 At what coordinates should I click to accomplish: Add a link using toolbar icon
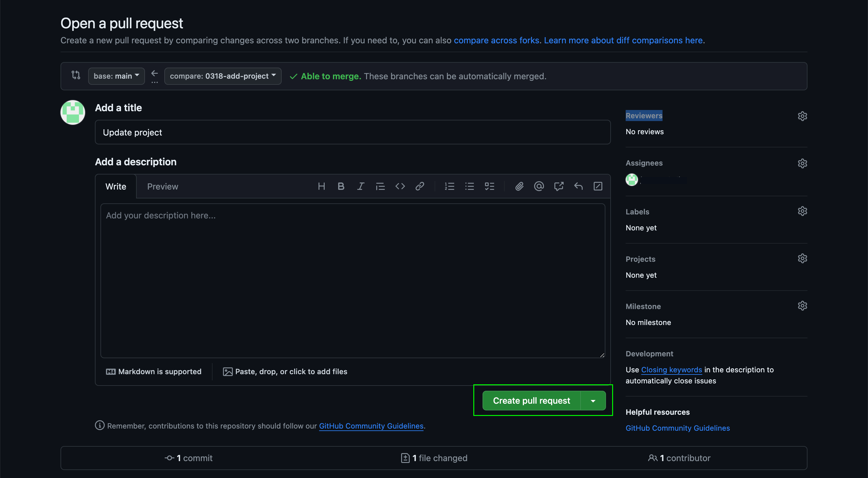[420, 186]
